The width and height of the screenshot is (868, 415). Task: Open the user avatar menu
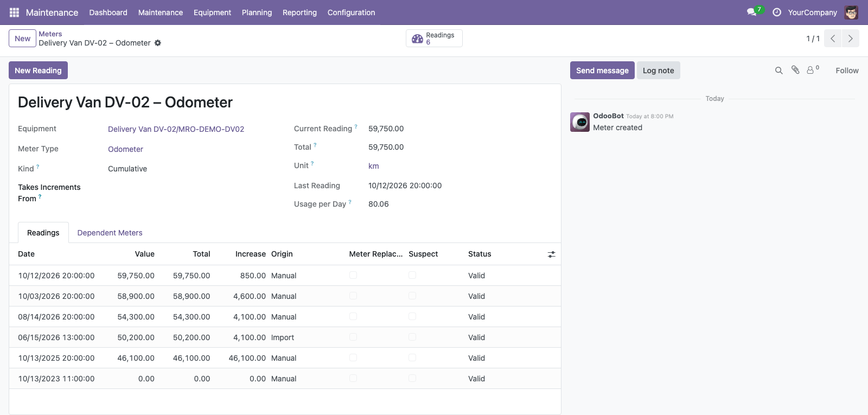coord(851,12)
